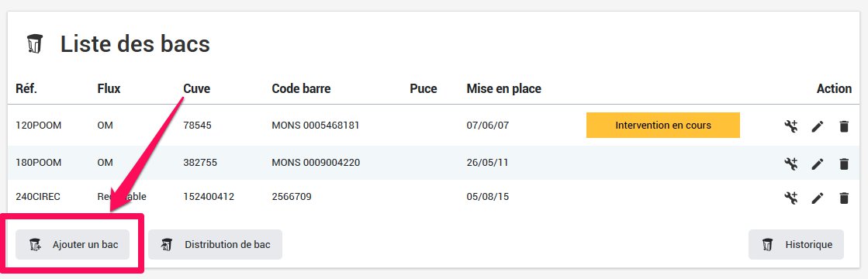Delete the 240CIREC bin

click(x=844, y=198)
